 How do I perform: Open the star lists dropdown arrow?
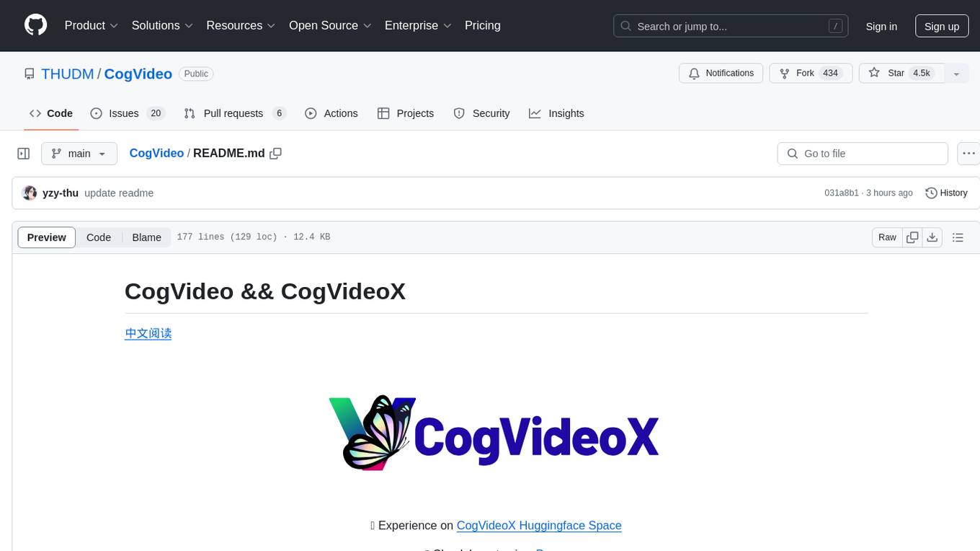[956, 74]
